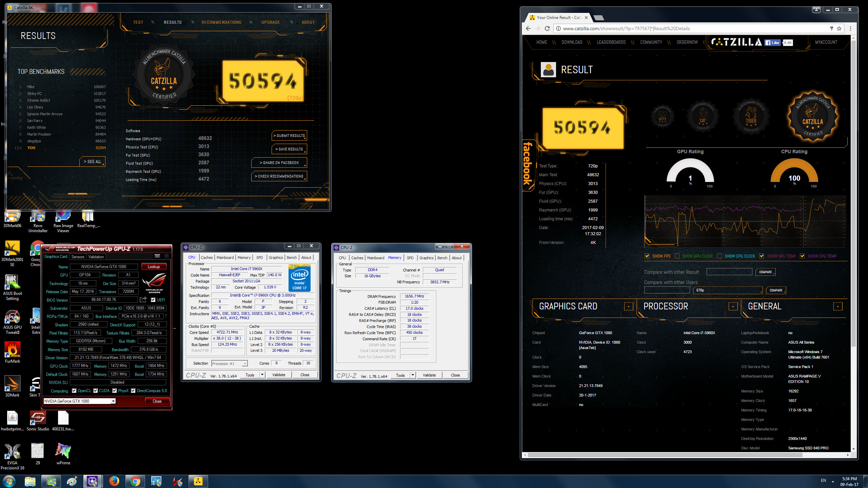Expand the system tray hidden icons arrow
Image resolution: width=868 pixels, height=488 pixels.
(x=833, y=481)
